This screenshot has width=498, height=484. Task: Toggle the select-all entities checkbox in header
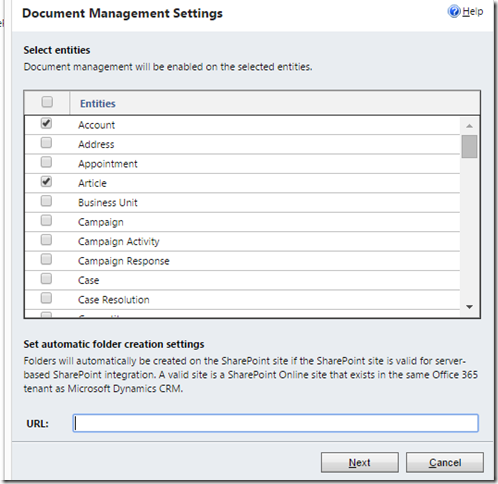coord(47,102)
